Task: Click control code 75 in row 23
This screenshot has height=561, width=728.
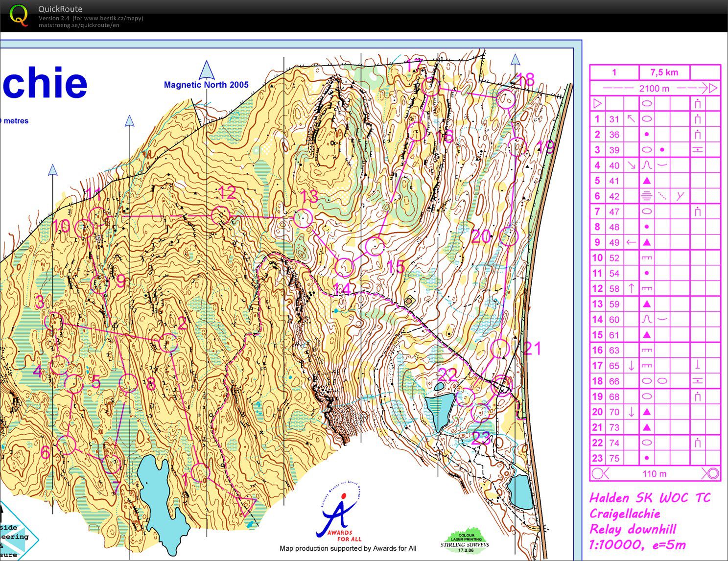Action: [x=614, y=458]
